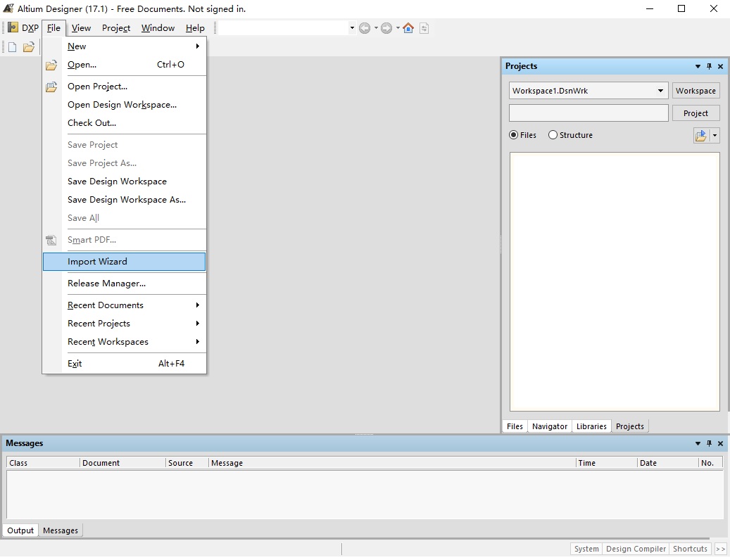Pin the Projects panel
This screenshot has width=730, height=560.
(x=709, y=67)
